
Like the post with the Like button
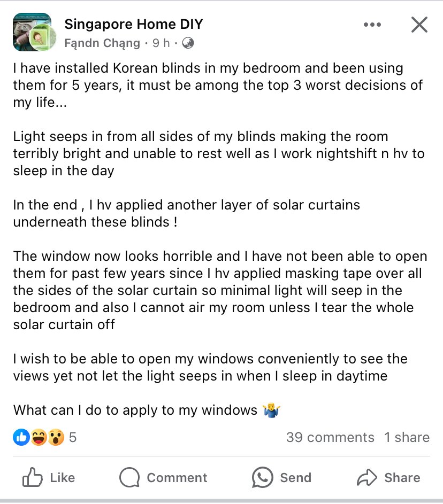(x=49, y=477)
